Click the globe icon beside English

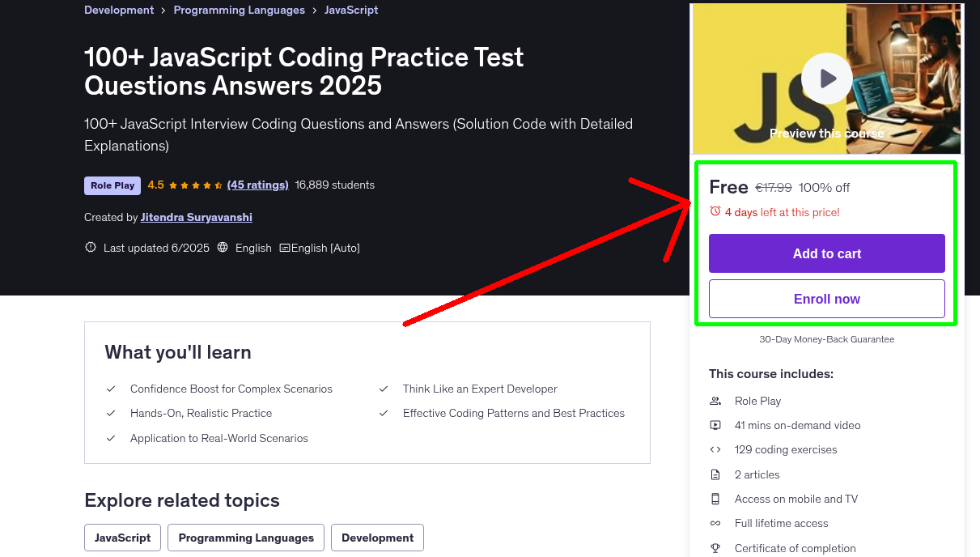click(223, 248)
